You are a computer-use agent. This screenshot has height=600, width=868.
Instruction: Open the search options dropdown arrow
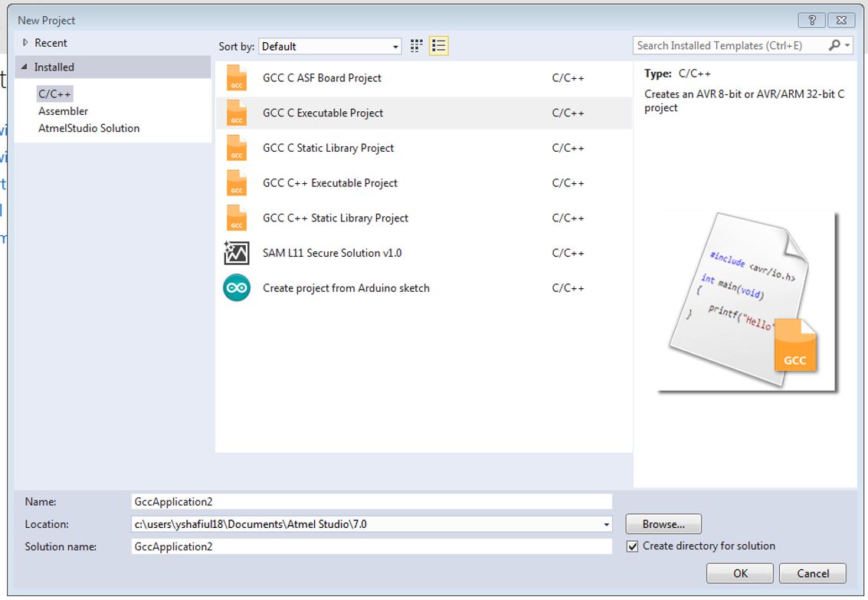click(847, 45)
